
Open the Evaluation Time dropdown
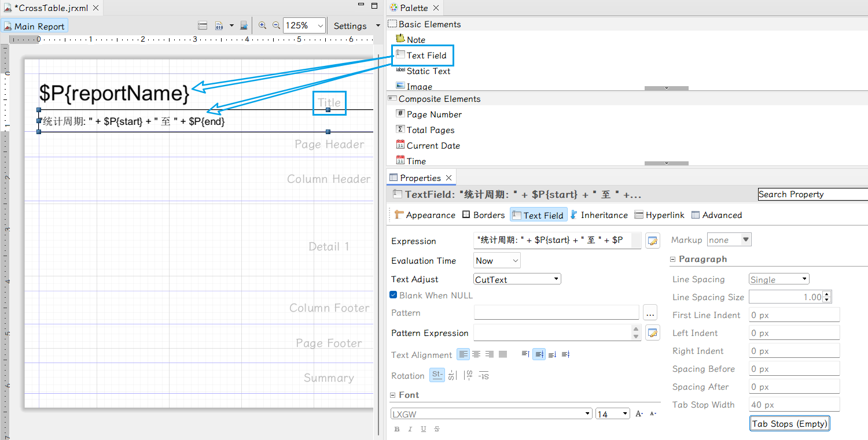[x=497, y=260]
